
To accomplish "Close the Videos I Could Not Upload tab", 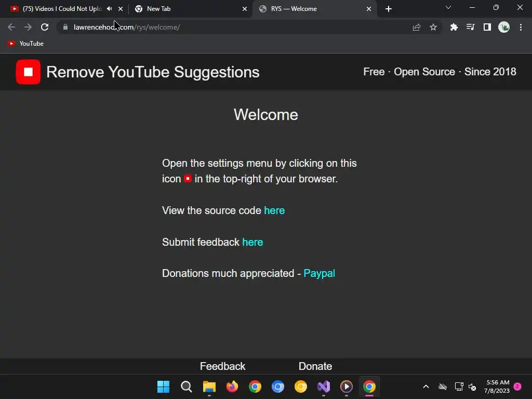I will (x=121, y=9).
